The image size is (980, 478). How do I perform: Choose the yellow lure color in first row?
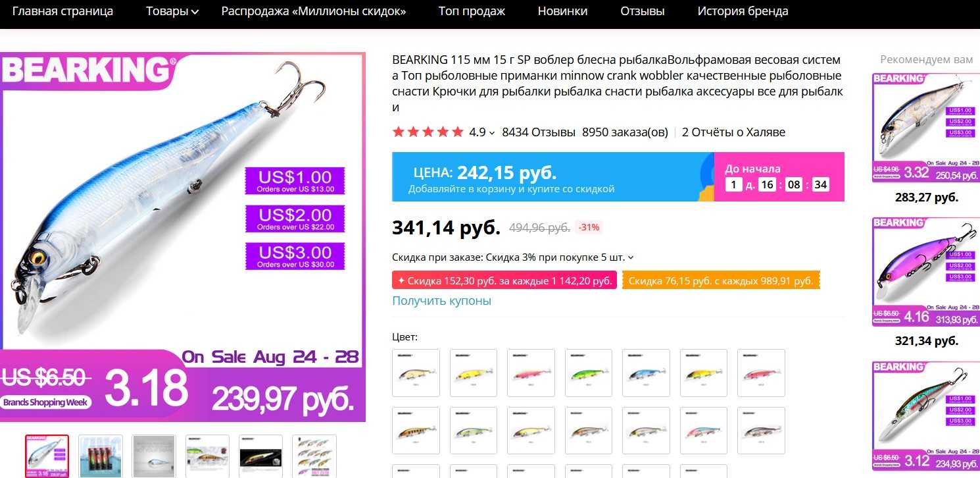(x=474, y=373)
